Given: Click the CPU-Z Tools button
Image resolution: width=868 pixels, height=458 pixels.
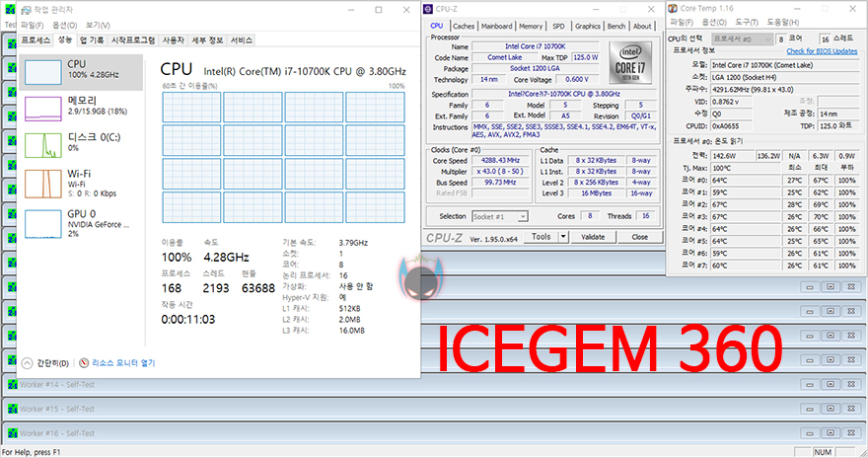Looking at the screenshot, I should 541,237.
